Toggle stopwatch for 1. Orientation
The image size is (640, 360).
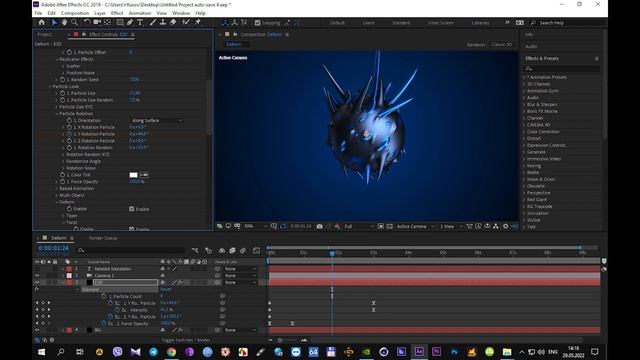pos(69,120)
